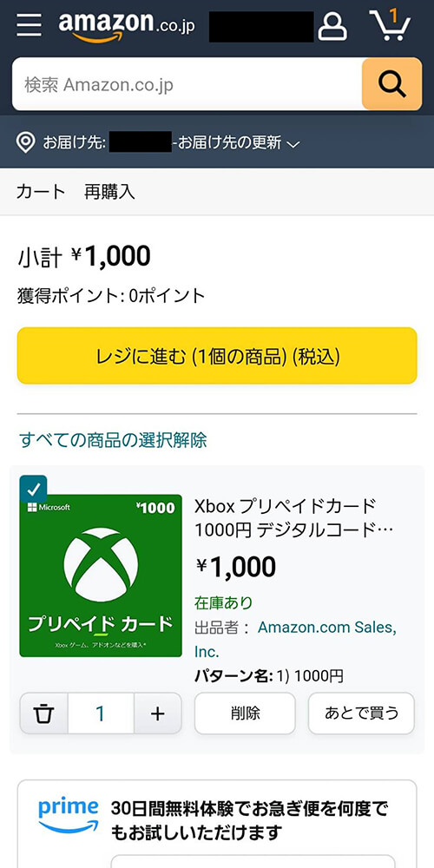Open the Xbox プリペイドカード product title
This screenshot has height=868, width=434.
pyautogui.click(x=294, y=517)
